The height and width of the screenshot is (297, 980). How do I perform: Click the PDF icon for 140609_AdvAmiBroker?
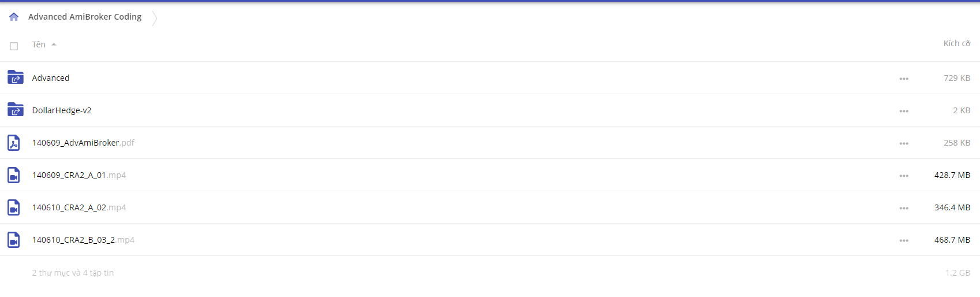[14, 143]
